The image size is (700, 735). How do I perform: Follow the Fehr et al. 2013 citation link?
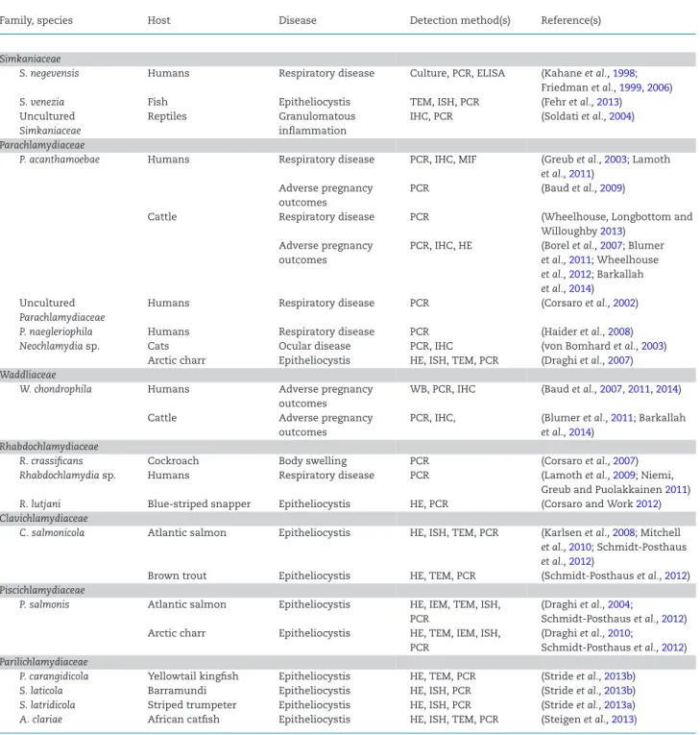tap(608, 102)
